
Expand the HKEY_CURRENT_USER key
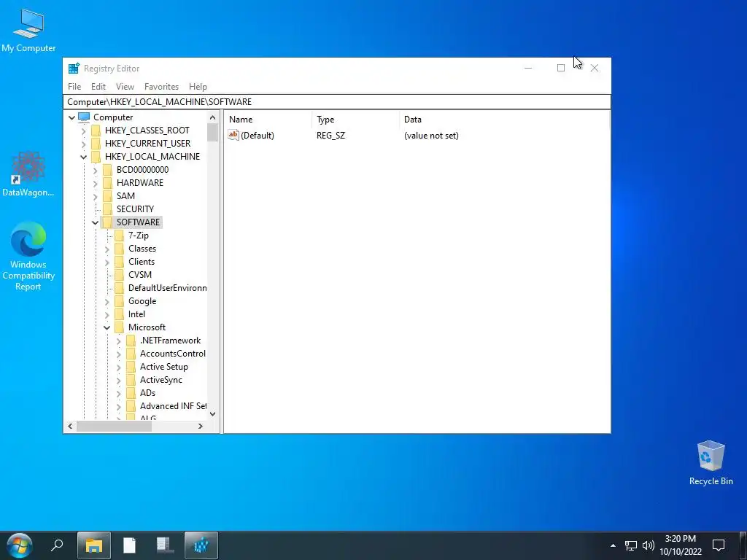click(x=84, y=144)
